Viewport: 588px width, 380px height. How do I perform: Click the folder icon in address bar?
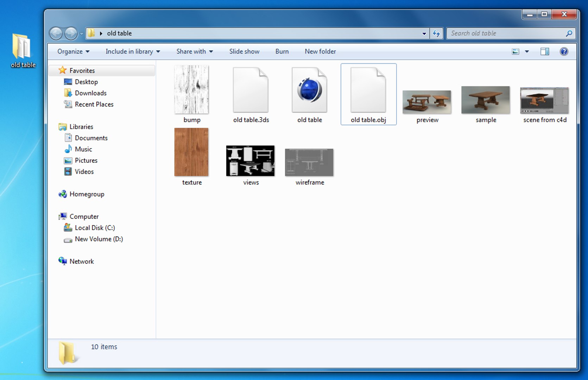coord(91,33)
